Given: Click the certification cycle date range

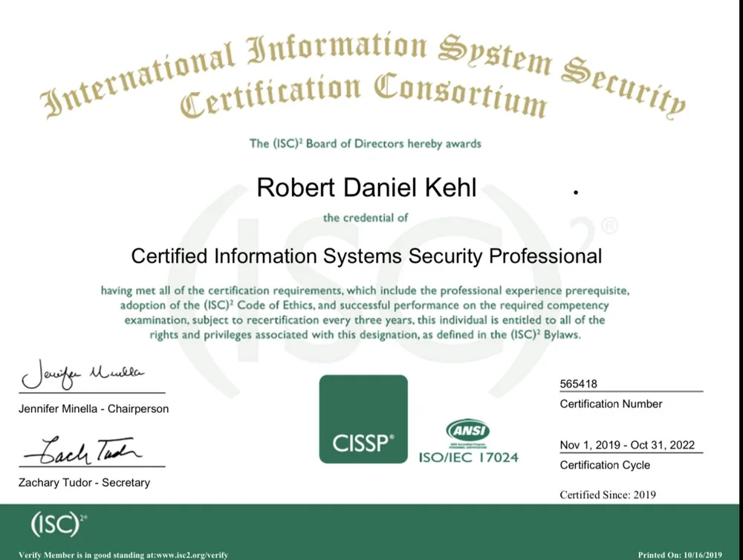Looking at the screenshot, I should [x=627, y=445].
